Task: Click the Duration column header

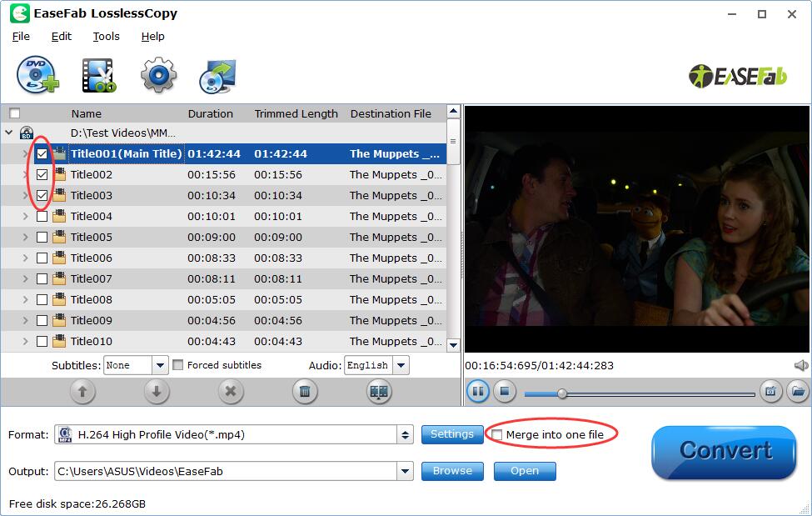Action: tap(210, 113)
